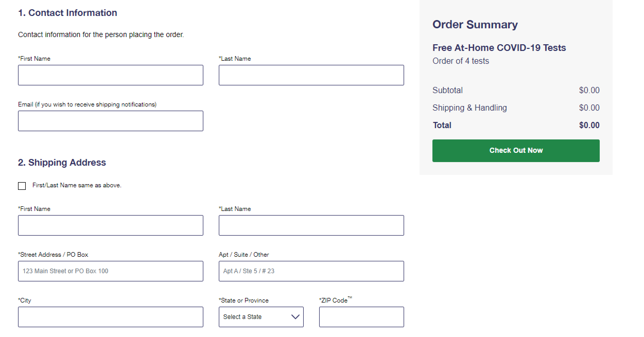Check the First/Last Name same as above checkbox
Screen dimensions: 644x337
pyautogui.click(x=22, y=186)
